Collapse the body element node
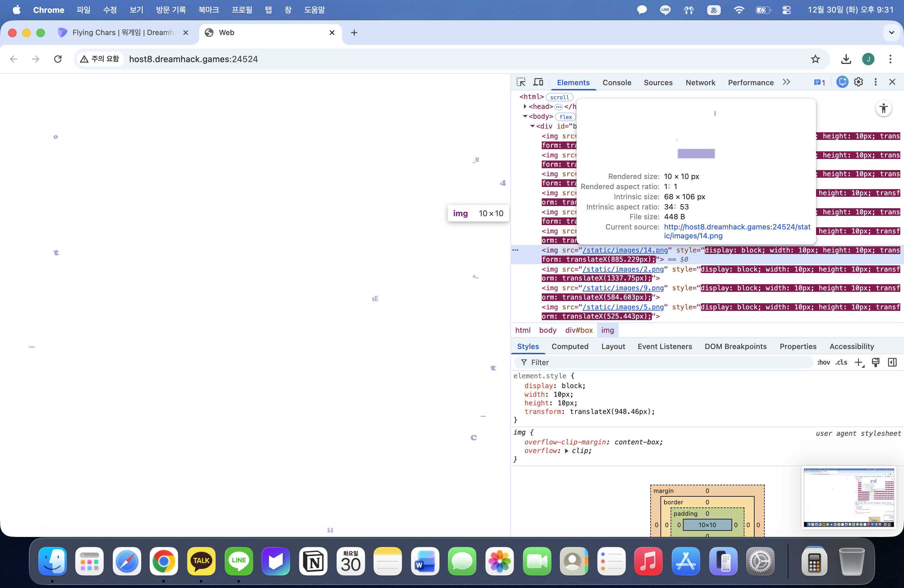The height and width of the screenshot is (588, 904). (x=525, y=116)
